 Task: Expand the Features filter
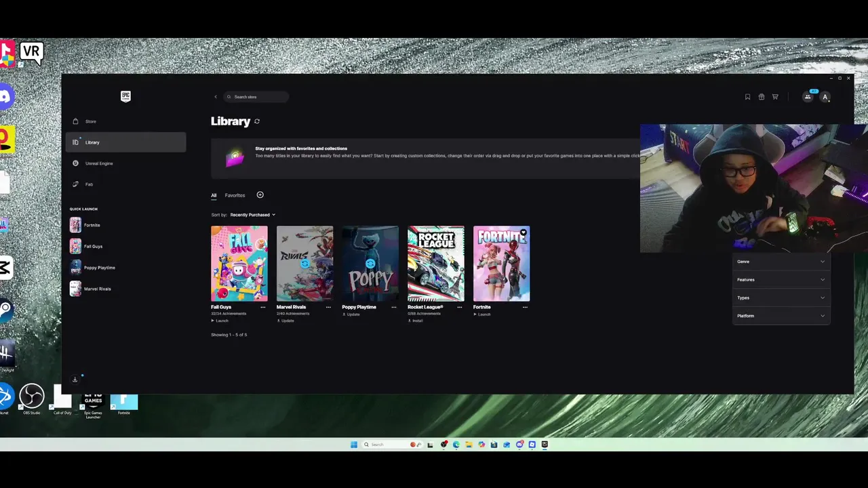(x=781, y=280)
